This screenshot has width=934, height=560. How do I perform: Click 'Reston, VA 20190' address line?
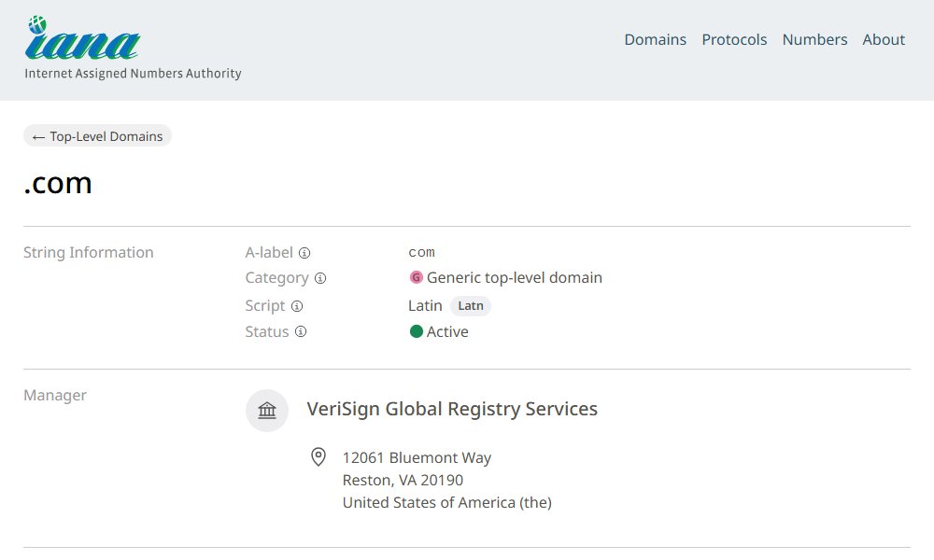403,481
